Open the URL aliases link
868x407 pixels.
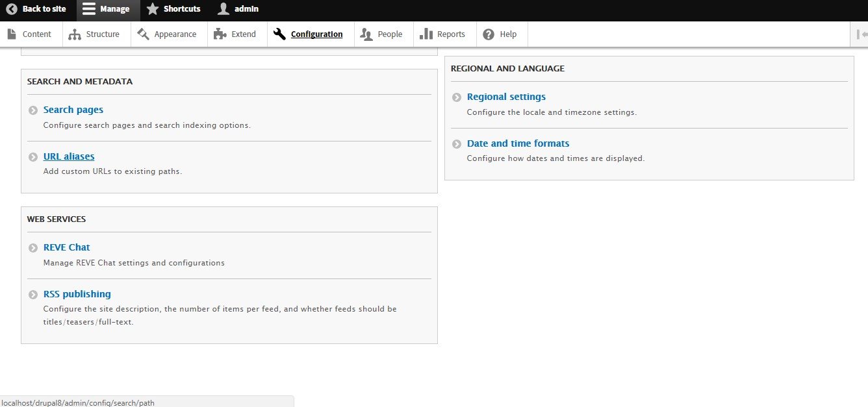pyautogui.click(x=69, y=156)
